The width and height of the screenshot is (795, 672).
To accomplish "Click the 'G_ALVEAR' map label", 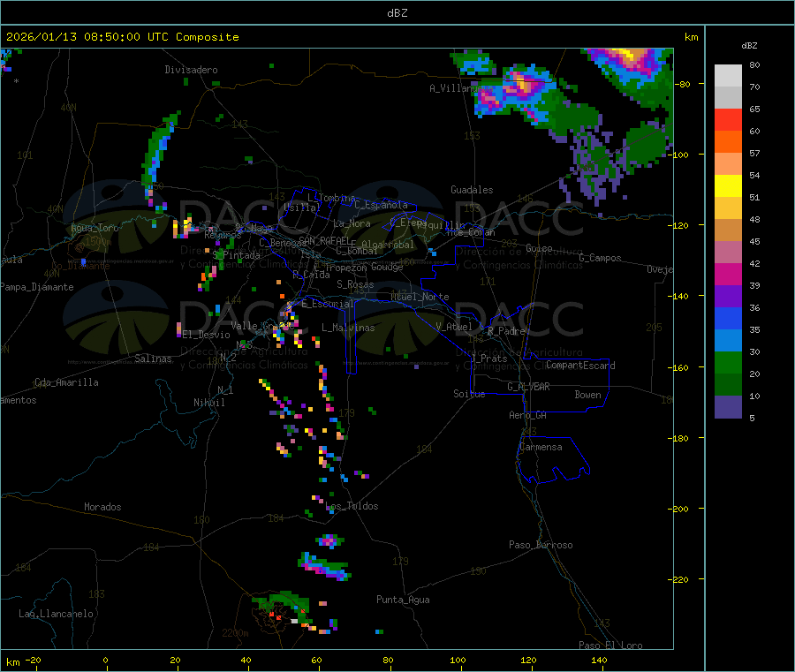I will 528,387.
